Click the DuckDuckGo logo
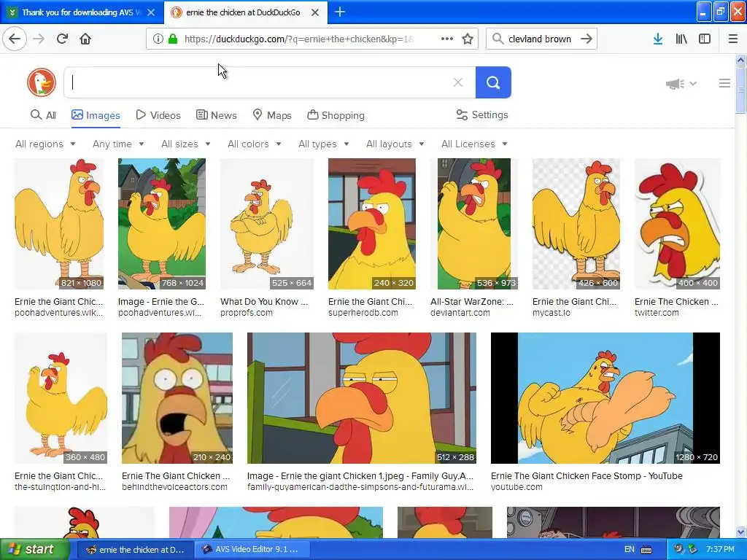Viewport: 747px width, 560px height. (x=42, y=82)
